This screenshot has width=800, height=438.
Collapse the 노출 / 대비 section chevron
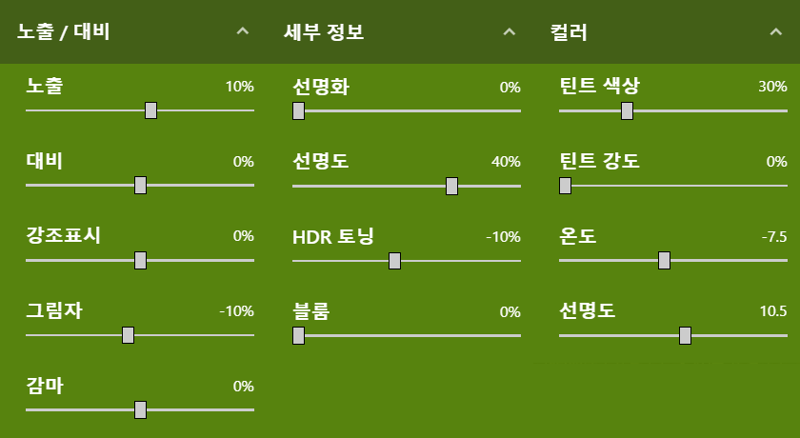click(x=243, y=32)
